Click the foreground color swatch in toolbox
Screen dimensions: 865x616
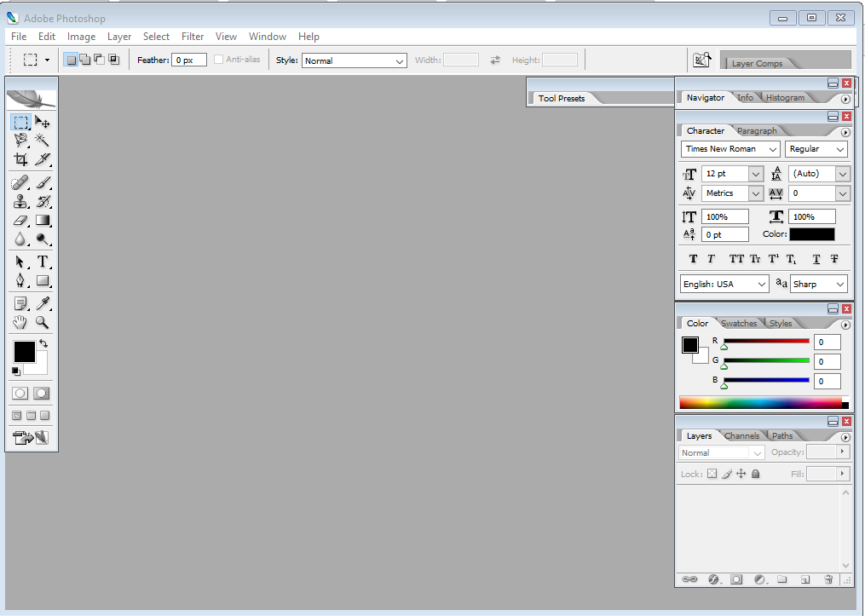point(24,352)
